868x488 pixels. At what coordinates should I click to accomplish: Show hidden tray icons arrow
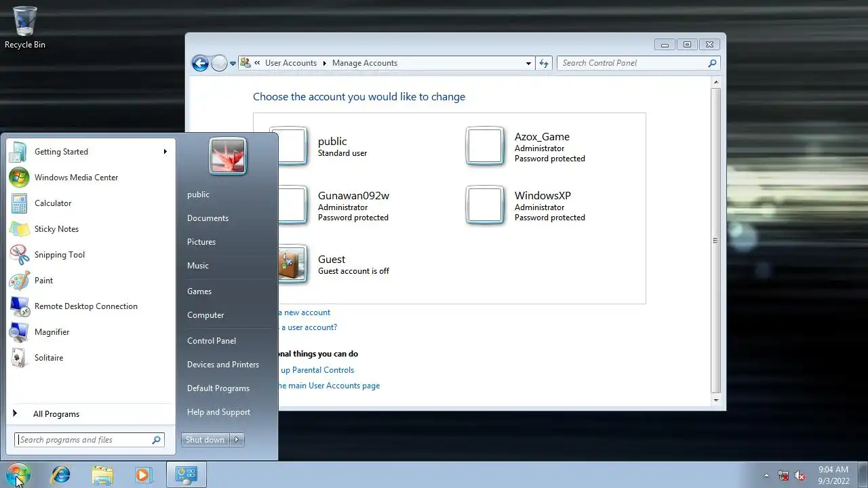[x=767, y=475]
